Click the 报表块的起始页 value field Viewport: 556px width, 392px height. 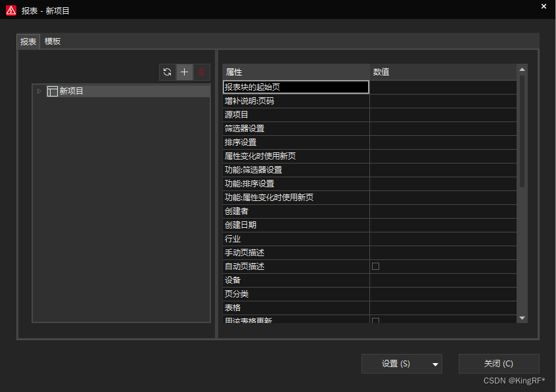point(443,87)
